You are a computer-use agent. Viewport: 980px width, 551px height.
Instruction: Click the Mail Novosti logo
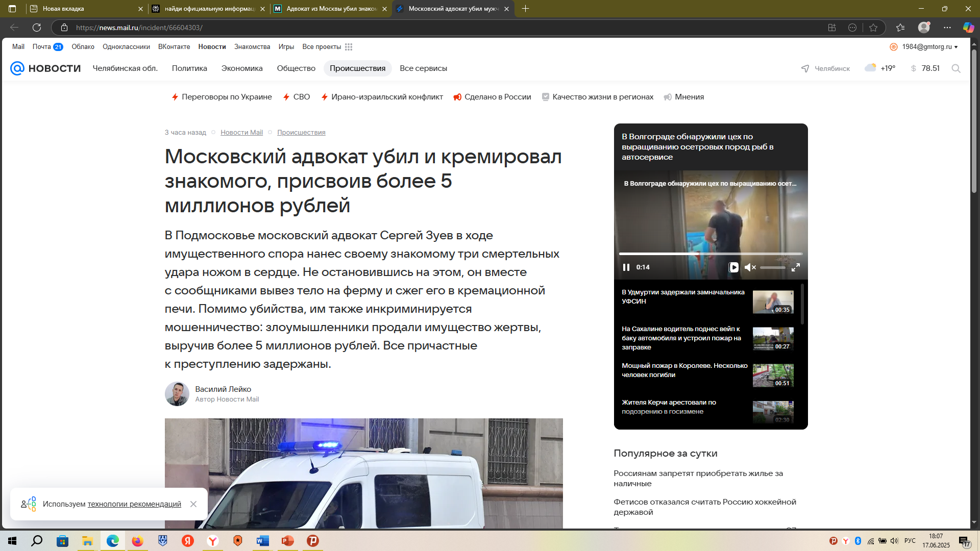(45, 68)
